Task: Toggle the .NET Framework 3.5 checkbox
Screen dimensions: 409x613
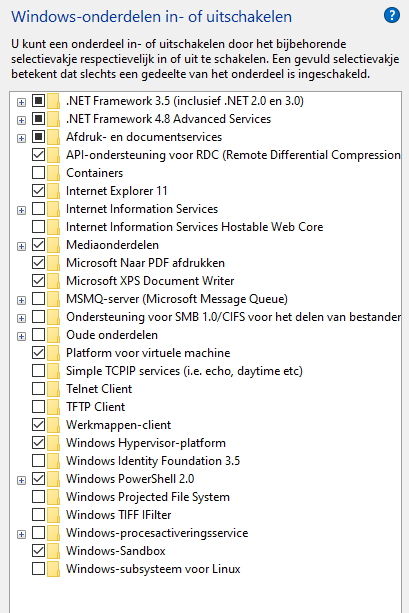Action: (38, 100)
